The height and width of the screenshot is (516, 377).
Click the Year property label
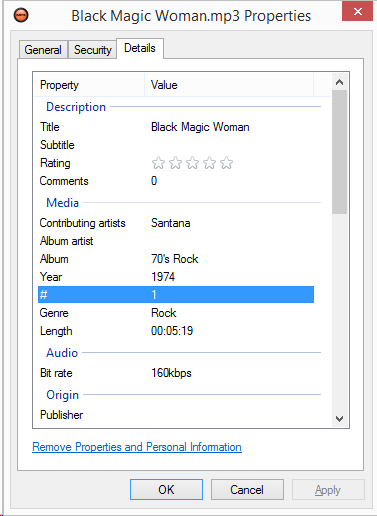tap(51, 277)
